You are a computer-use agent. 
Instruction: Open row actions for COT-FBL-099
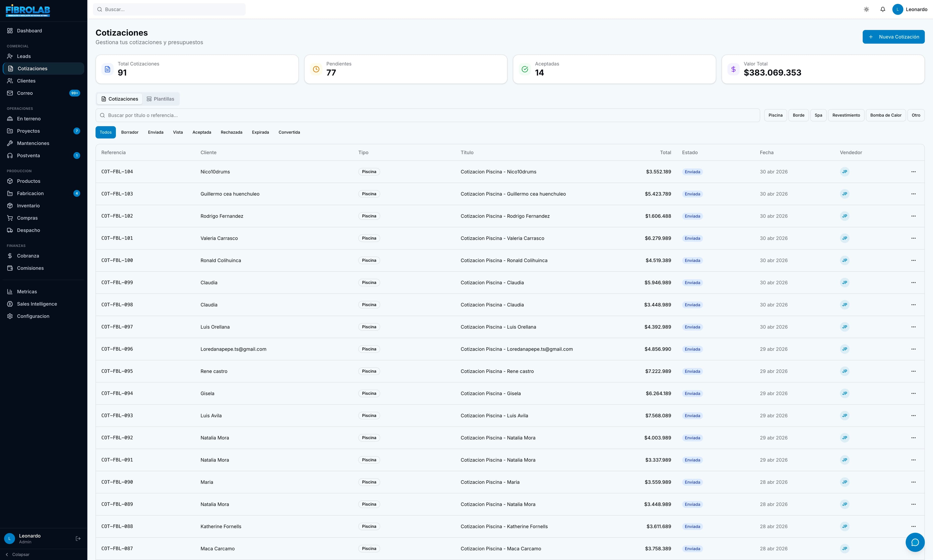pyautogui.click(x=913, y=283)
